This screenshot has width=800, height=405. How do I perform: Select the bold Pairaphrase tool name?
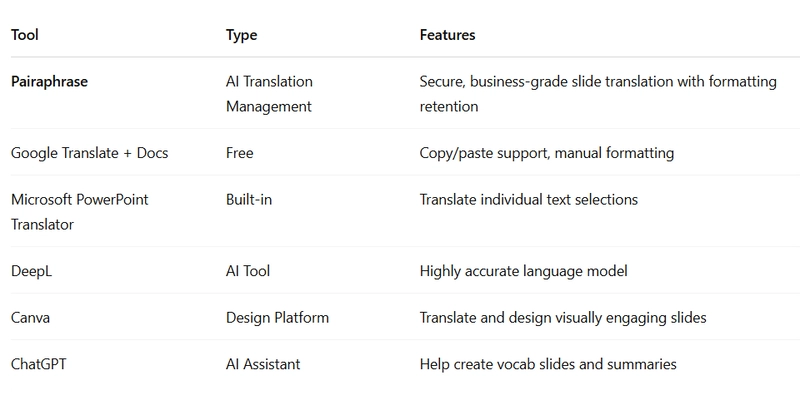point(49,82)
